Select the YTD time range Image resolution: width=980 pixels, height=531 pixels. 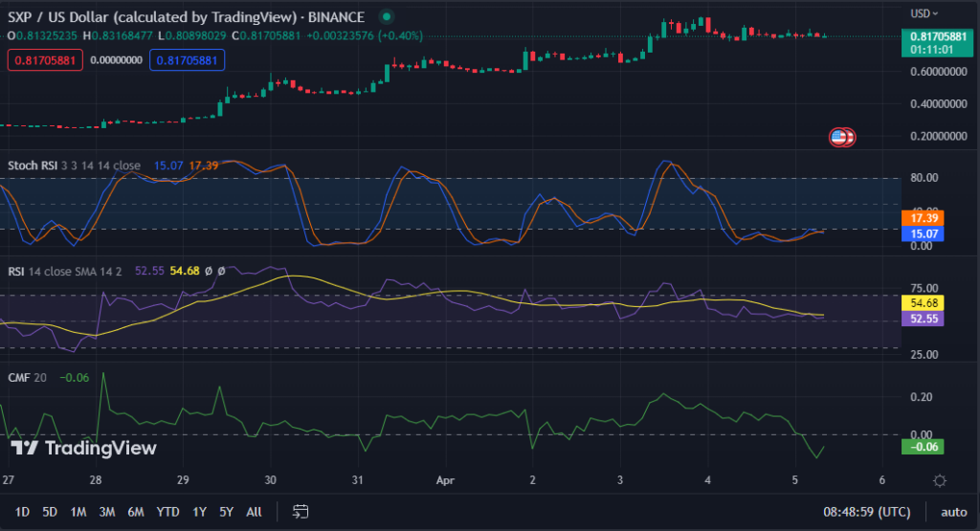(167, 512)
